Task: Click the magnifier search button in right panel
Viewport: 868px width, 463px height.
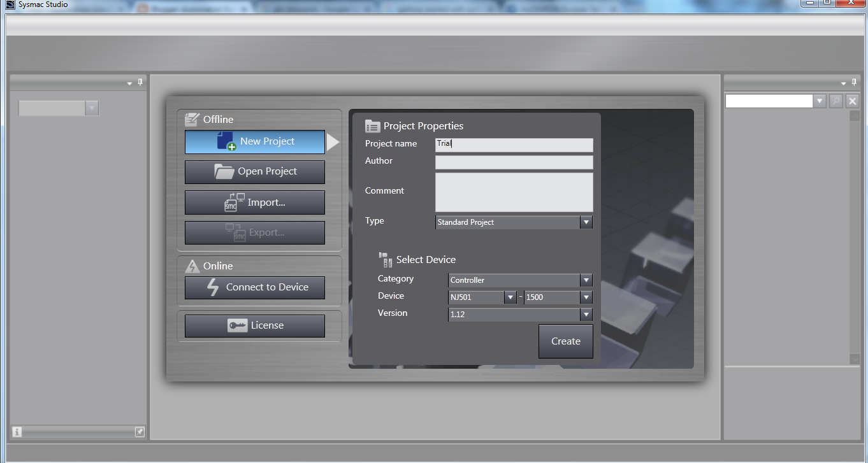Action: click(835, 101)
